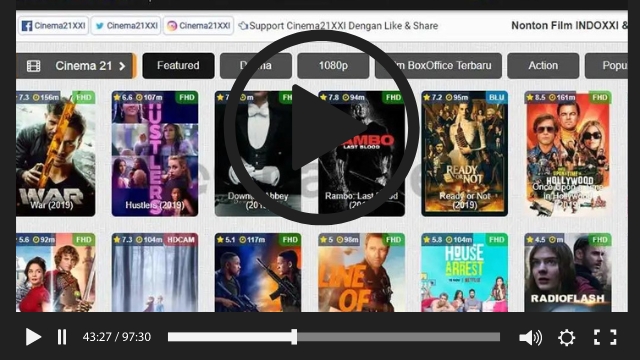Pause video with the pause icon
This screenshot has width=640, height=360.
click(62, 337)
